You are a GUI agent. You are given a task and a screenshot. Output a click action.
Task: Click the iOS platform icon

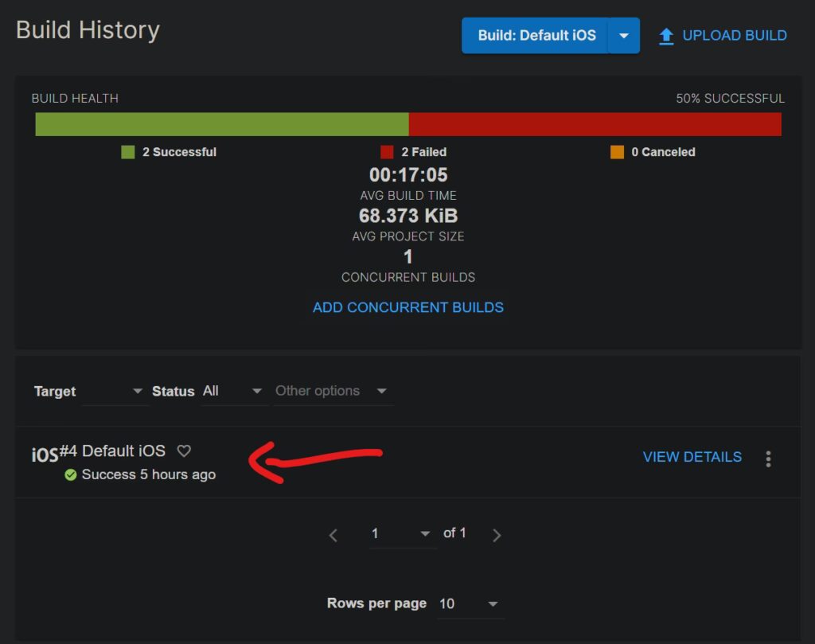pos(45,455)
